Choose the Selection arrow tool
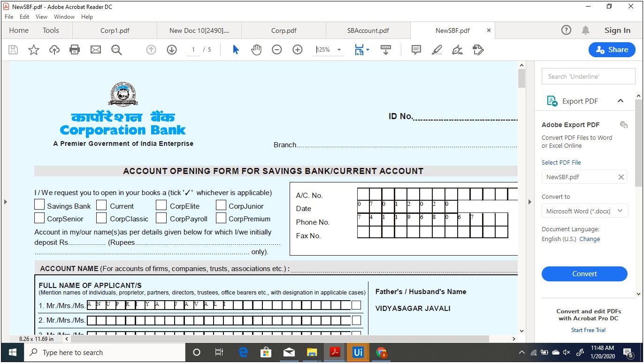Image resolution: width=644 pixels, height=363 pixels. point(236,50)
